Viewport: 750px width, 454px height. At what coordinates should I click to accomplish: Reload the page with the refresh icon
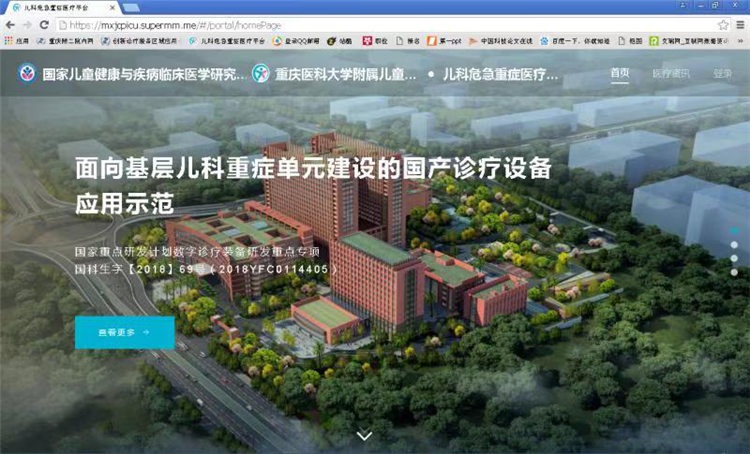(44, 25)
